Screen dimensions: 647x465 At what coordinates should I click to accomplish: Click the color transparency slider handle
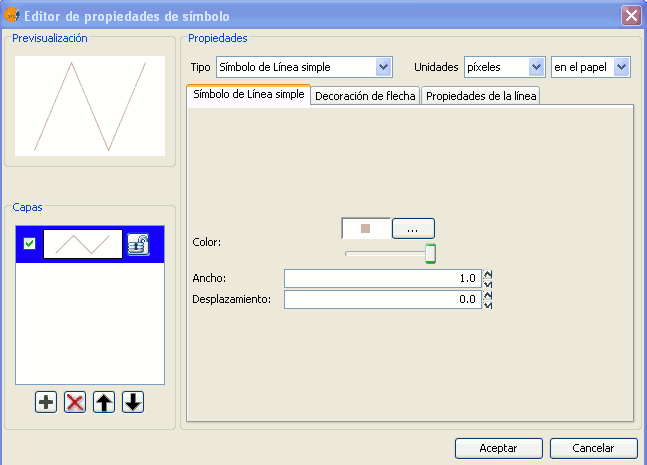(430, 253)
